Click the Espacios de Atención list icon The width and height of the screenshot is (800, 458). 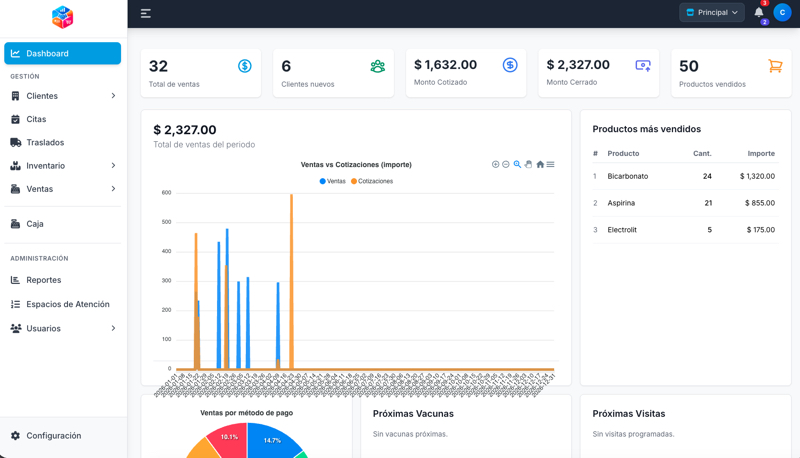(15, 304)
